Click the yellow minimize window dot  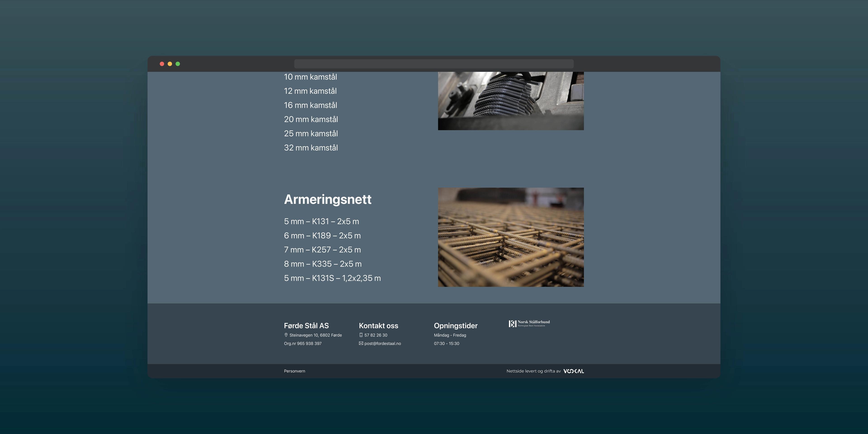pyautogui.click(x=170, y=64)
